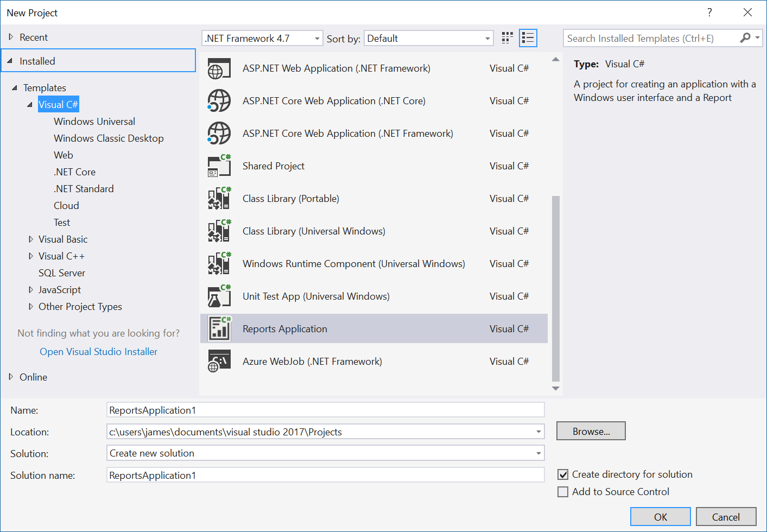The image size is (767, 532).
Task: Toggle Create directory for solution checkbox
Action: (563, 474)
